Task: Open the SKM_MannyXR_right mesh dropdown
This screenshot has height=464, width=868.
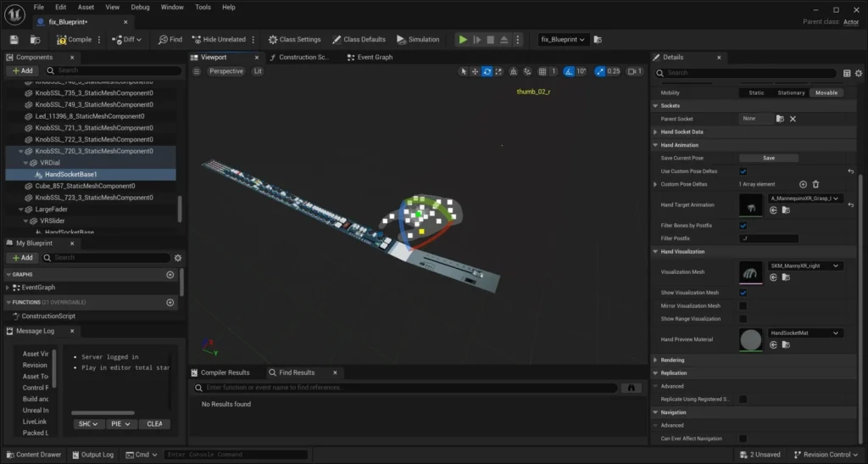Action: 804,266
